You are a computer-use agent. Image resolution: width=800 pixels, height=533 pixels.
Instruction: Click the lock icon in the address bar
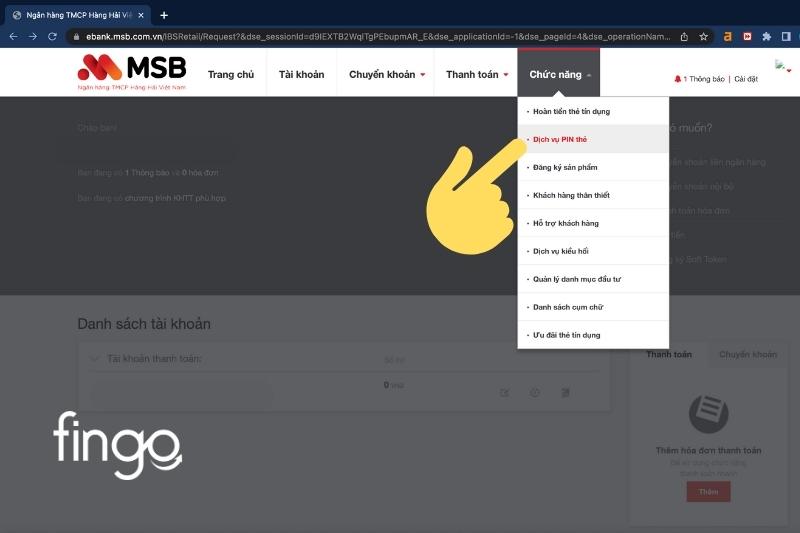[77, 37]
